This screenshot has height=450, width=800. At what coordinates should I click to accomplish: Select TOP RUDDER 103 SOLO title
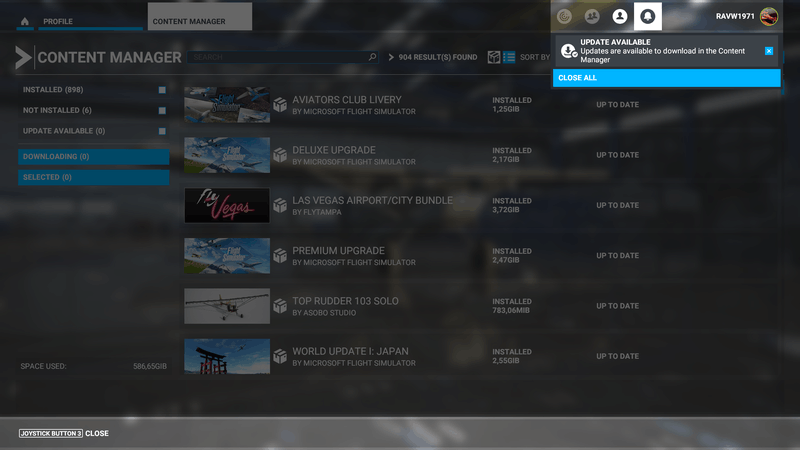[345, 301]
